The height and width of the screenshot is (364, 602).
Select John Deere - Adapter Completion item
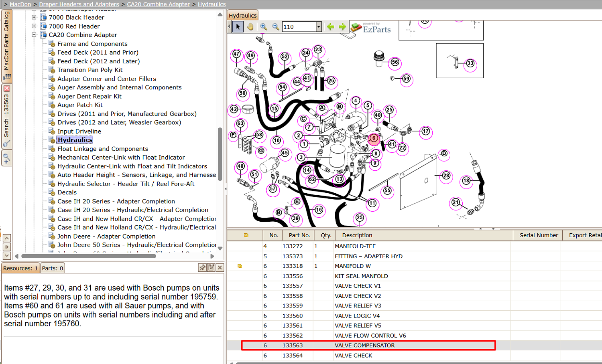pyautogui.click(x=106, y=236)
